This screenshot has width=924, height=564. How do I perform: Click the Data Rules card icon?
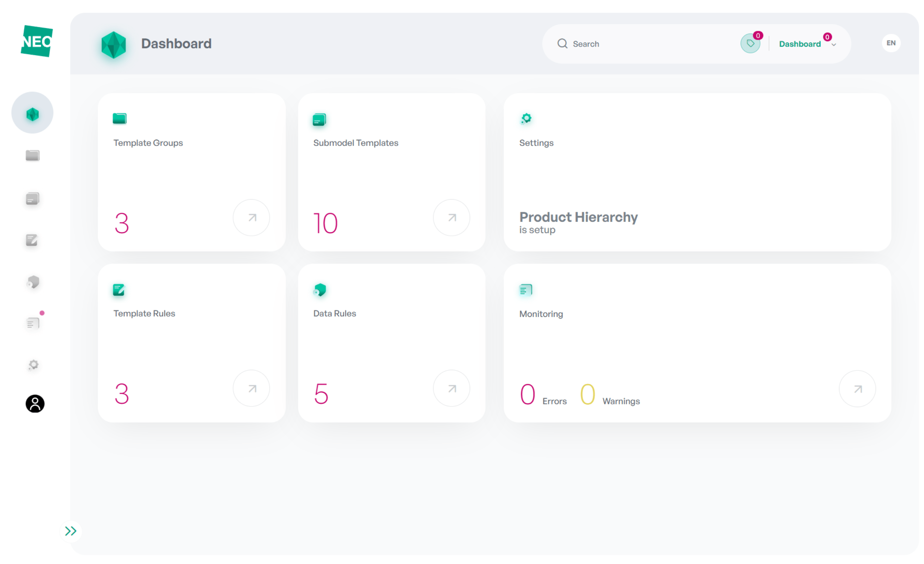321,290
